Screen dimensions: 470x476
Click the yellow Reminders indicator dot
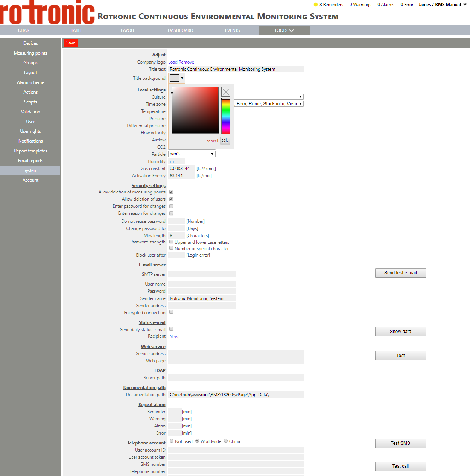[x=316, y=5]
